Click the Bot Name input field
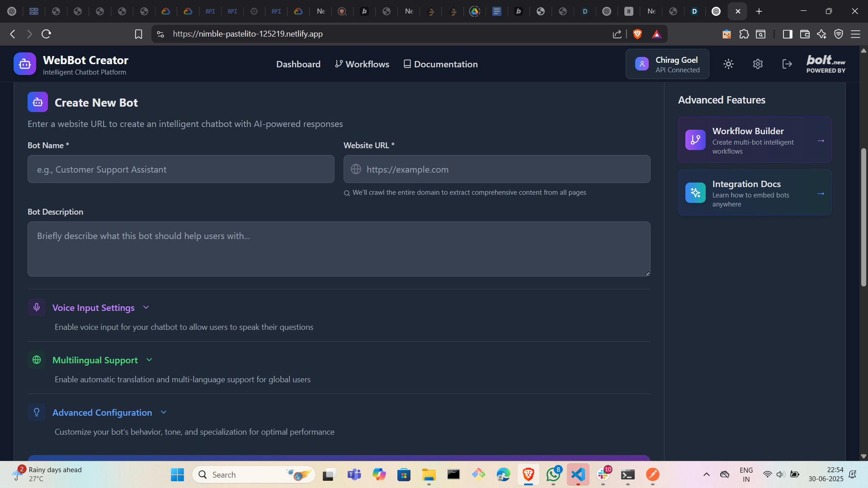Screen dimensions: 868x488 (x=181, y=169)
